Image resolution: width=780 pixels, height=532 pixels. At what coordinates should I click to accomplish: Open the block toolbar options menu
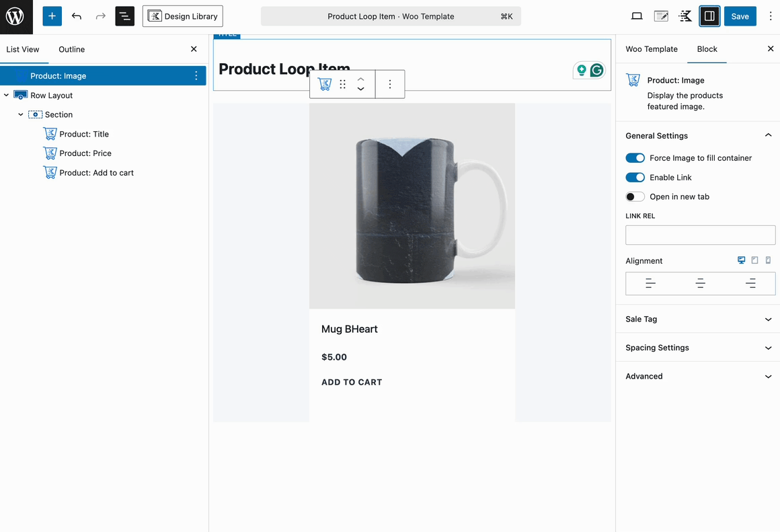pyautogui.click(x=389, y=84)
